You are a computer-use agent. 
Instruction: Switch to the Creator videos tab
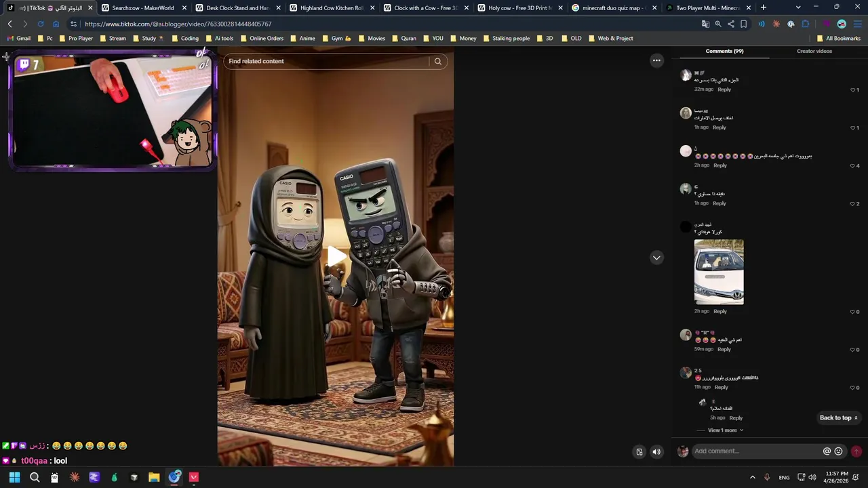pyautogui.click(x=814, y=52)
